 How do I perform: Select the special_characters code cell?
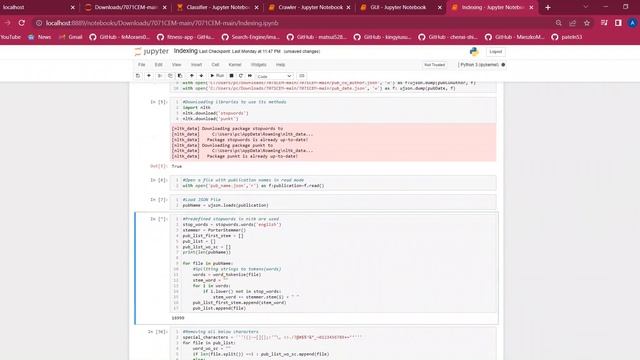coord(333,344)
